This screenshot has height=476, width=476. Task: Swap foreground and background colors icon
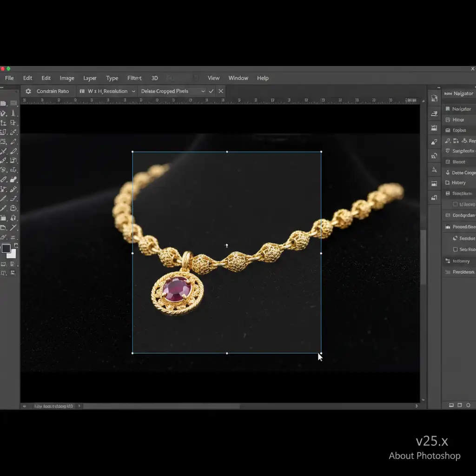click(x=16, y=244)
